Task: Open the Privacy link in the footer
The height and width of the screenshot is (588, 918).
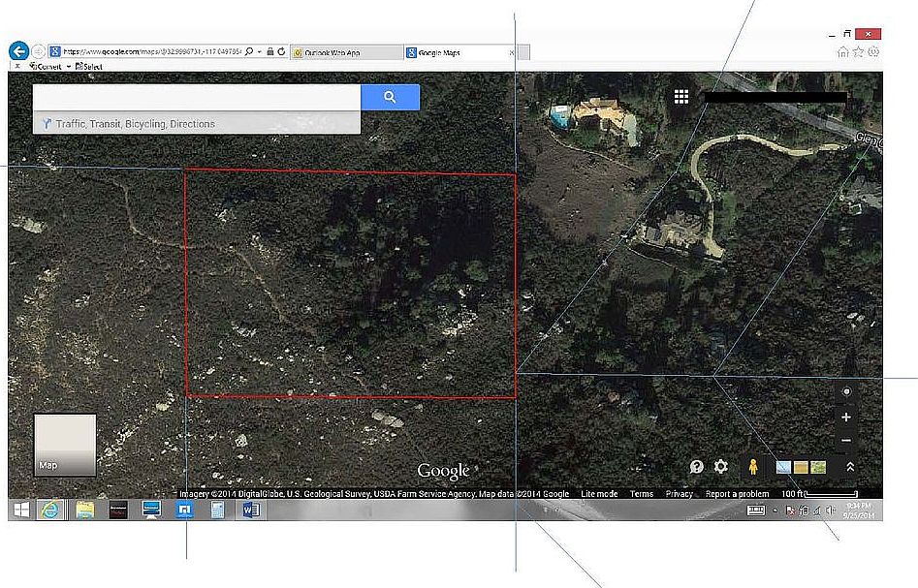Action: [679, 494]
